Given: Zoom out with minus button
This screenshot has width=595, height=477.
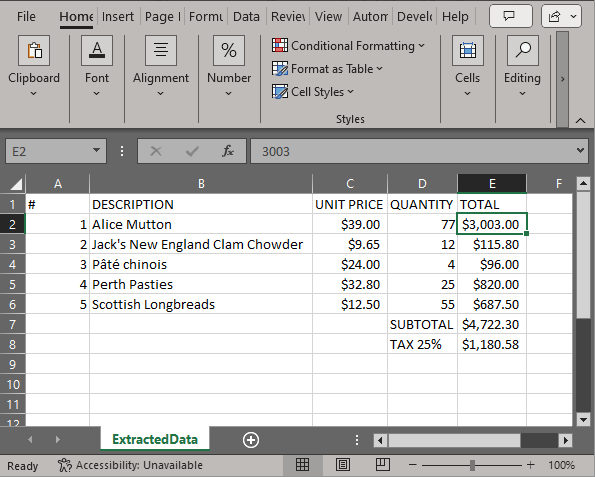Looking at the screenshot, I should [413, 465].
